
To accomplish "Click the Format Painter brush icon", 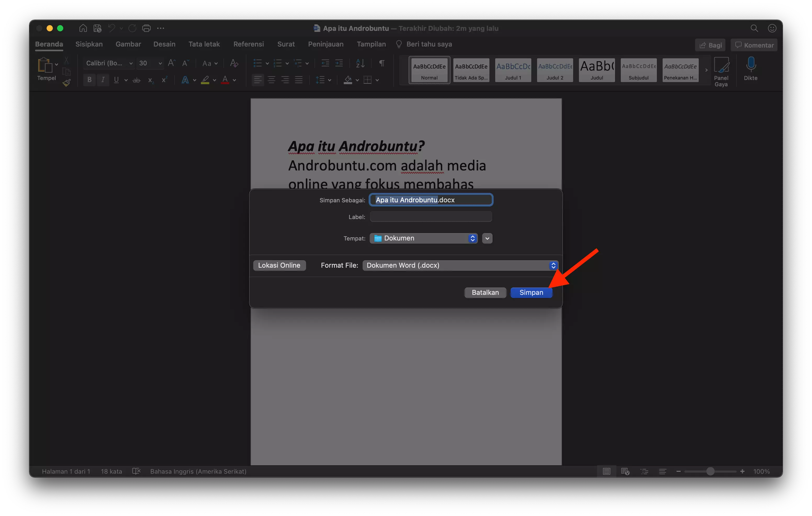I will pyautogui.click(x=66, y=82).
